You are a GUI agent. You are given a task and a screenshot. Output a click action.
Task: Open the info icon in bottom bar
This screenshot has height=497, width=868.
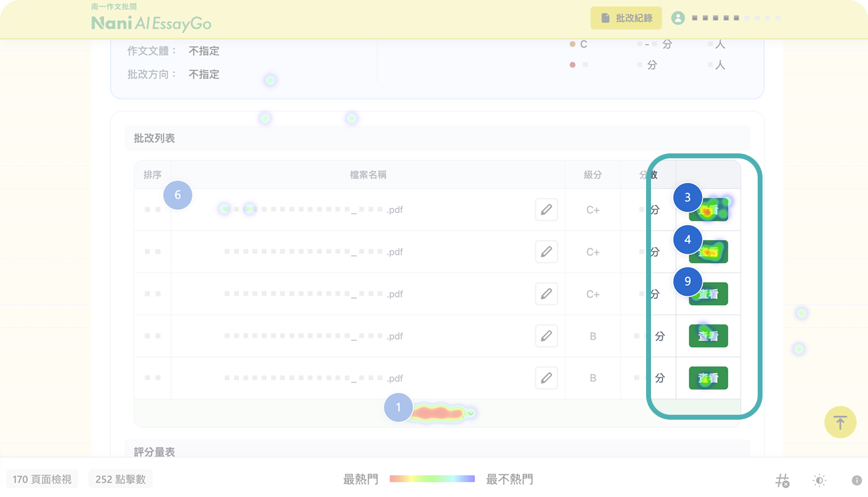(857, 480)
